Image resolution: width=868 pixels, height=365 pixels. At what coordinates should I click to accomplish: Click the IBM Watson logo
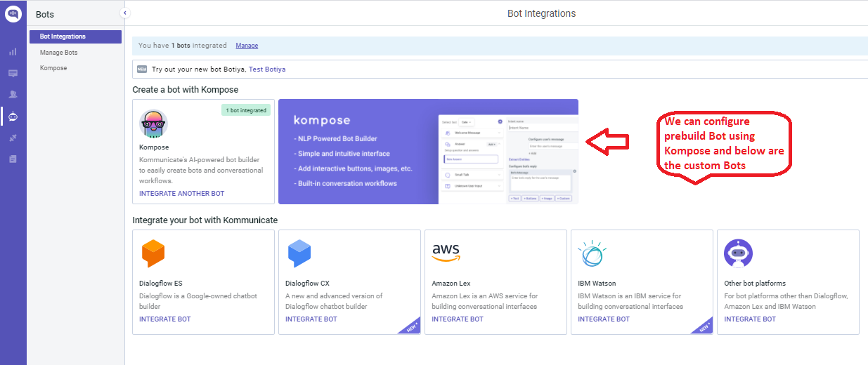(x=592, y=253)
